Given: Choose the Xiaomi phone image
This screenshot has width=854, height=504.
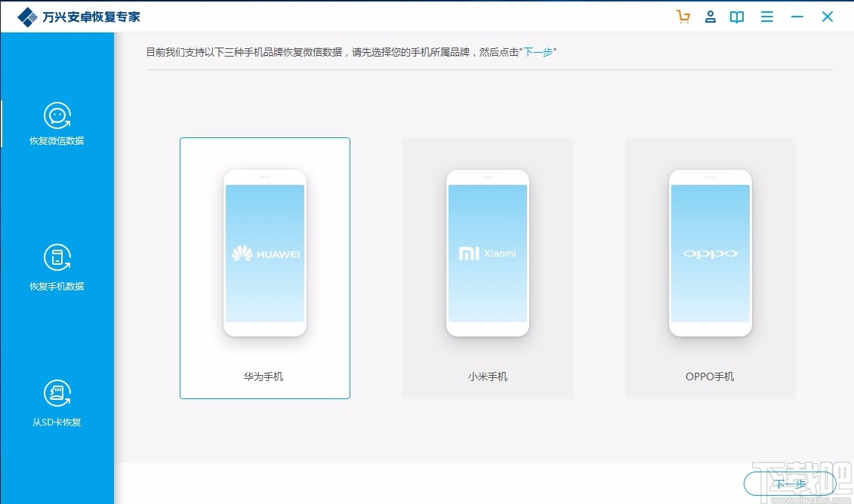Looking at the screenshot, I should (x=488, y=253).
